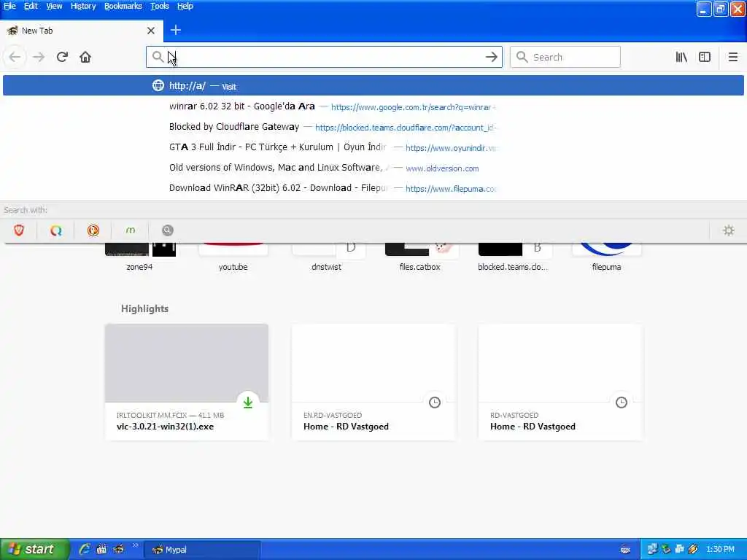
Task: Open the Bookmarks menu
Action: coord(123,6)
